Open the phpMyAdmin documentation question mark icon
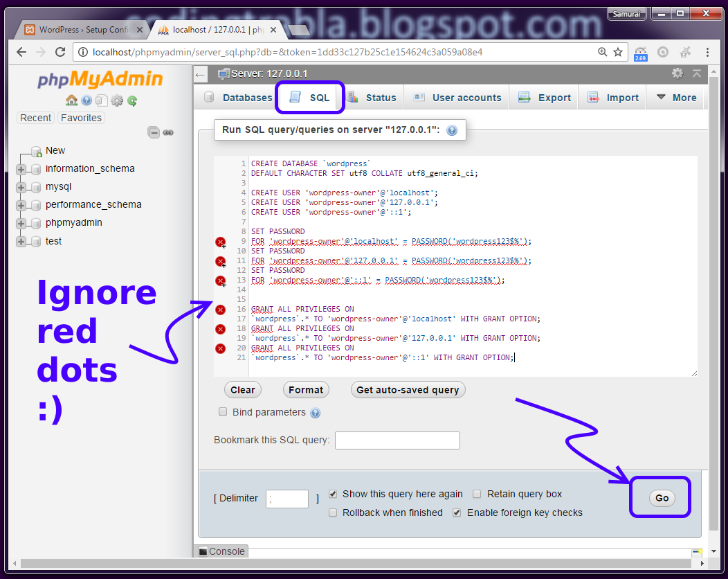 [87, 100]
